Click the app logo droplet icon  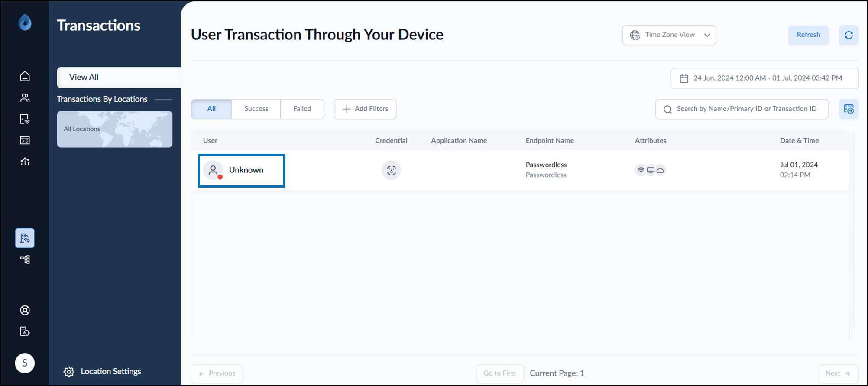[x=25, y=23]
